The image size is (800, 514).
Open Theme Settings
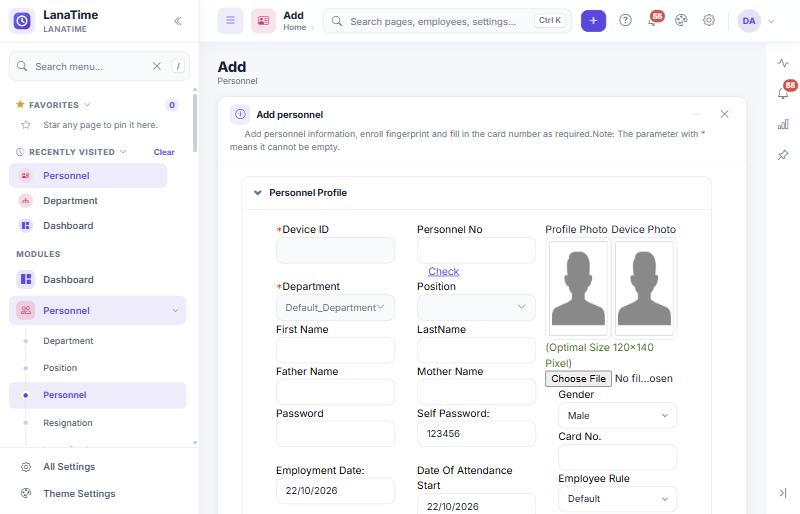click(79, 494)
